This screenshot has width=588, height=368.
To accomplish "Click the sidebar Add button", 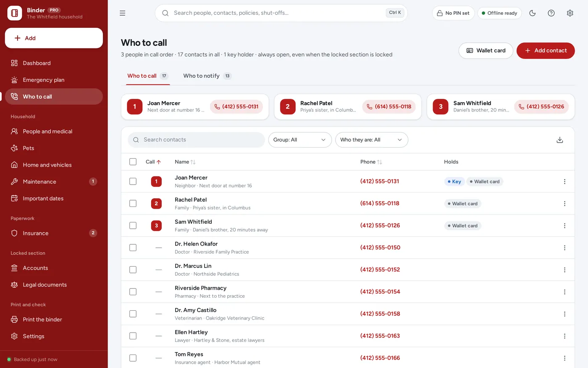I will [x=54, y=38].
